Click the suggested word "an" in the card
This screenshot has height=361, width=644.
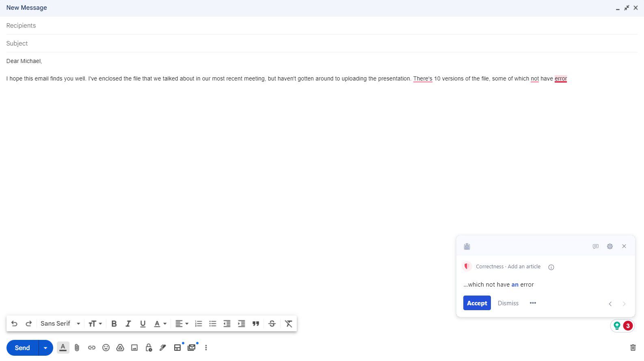point(515,285)
